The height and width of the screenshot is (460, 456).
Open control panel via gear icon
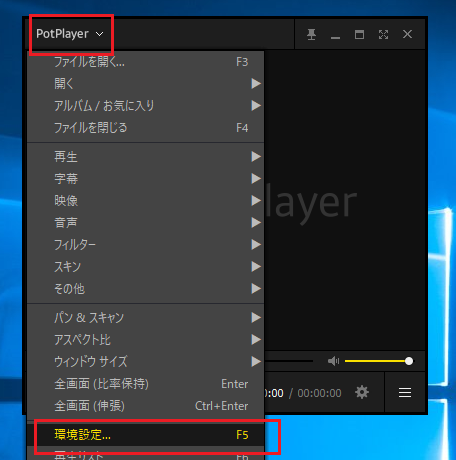click(x=362, y=393)
